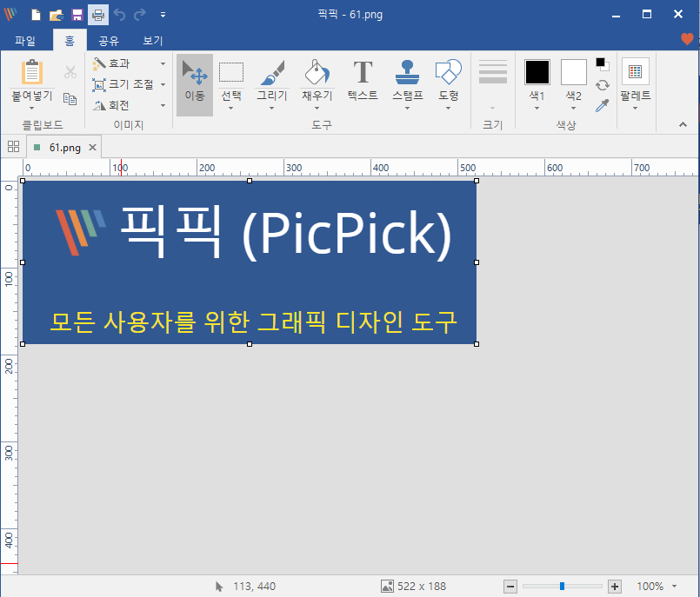Expand the 그리기 tool dropdown arrow
Screen dimensions: 700x597
click(271, 108)
